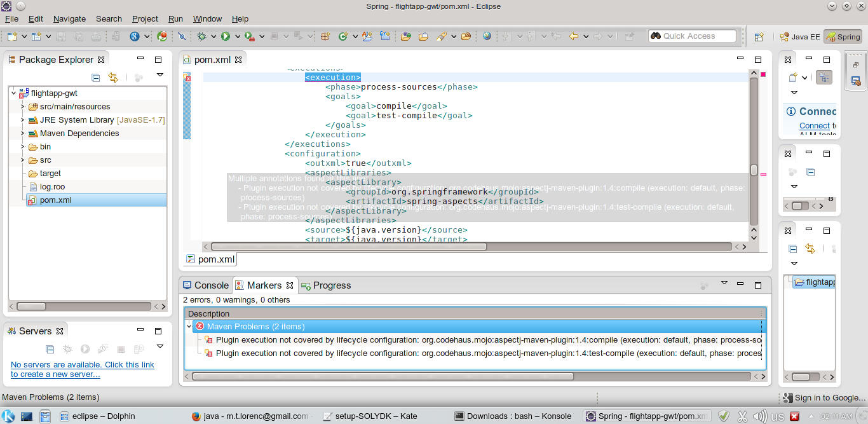Screen dimensions: 868x424
Task: Switch to the Progress tab
Action: pyautogui.click(x=325, y=285)
